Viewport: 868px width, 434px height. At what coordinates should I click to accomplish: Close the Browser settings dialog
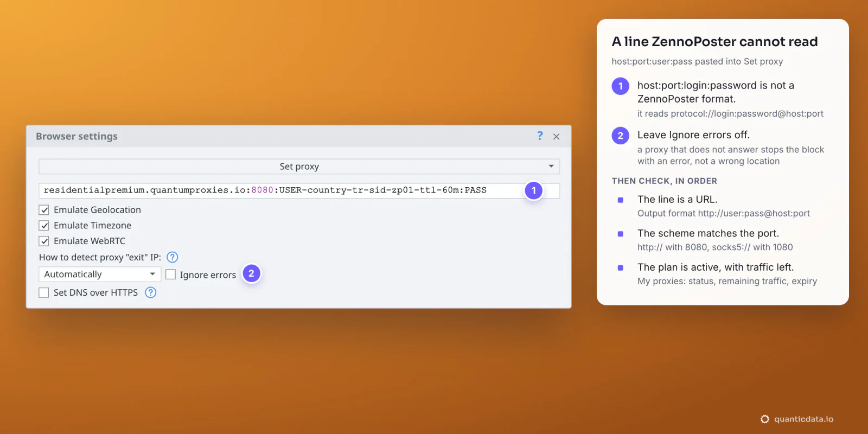[556, 137]
